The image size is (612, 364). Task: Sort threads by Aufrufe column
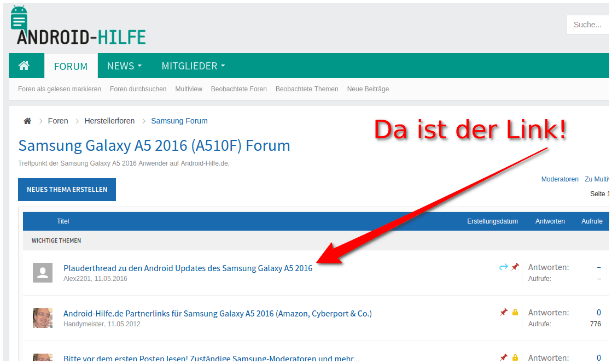(x=592, y=221)
